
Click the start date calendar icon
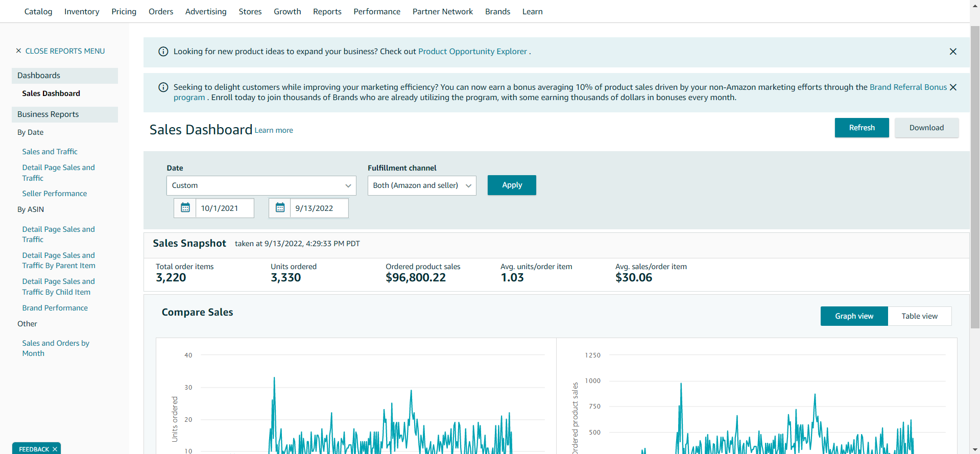tap(185, 208)
